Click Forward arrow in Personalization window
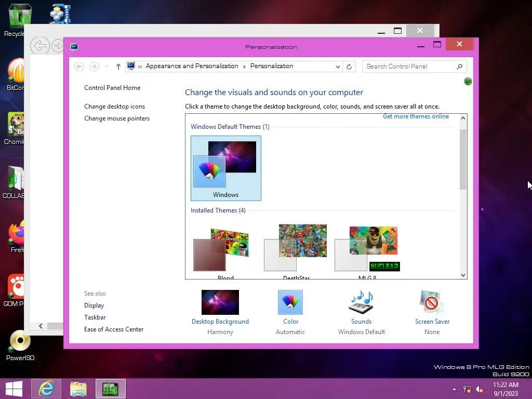Image resolution: width=532 pixels, height=399 pixels. (94, 66)
